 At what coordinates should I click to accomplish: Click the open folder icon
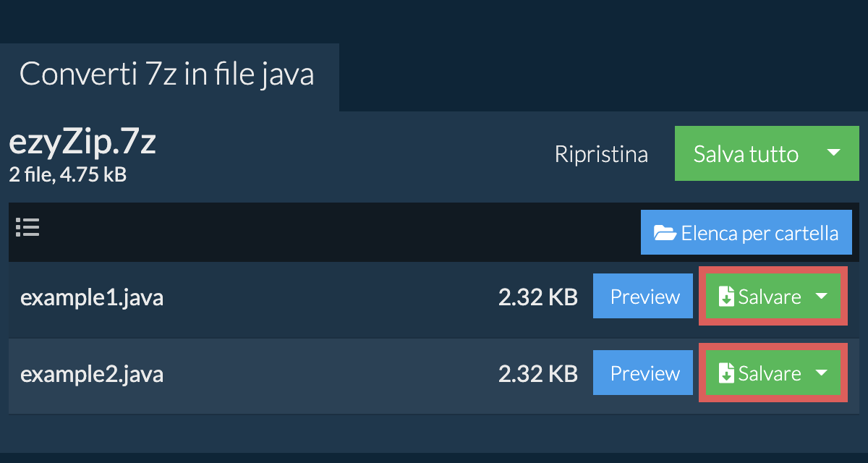point(665,233)
